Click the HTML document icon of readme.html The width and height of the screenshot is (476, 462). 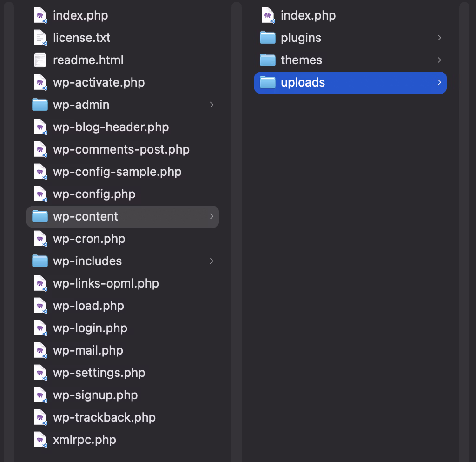(x=40, y=60)
